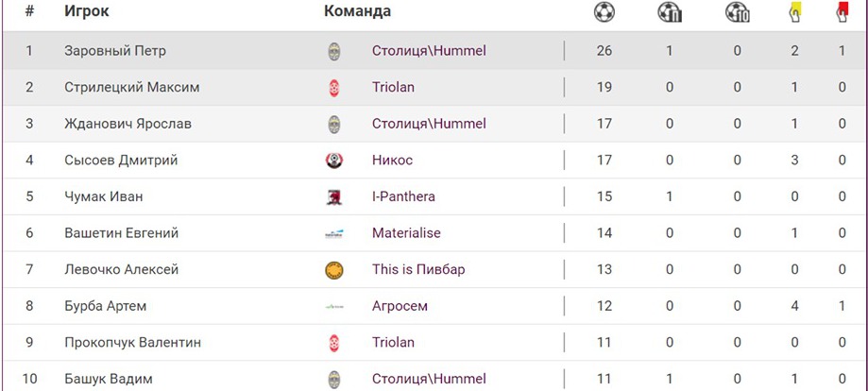
Task: Select player Сысоев Дмитрий
Action: tap(121, 161)
